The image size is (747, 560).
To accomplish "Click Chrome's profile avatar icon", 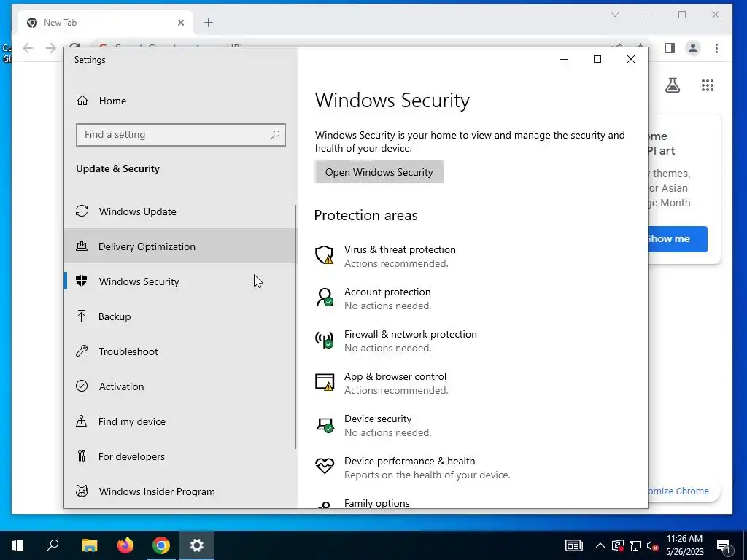I will coord(693,48).
